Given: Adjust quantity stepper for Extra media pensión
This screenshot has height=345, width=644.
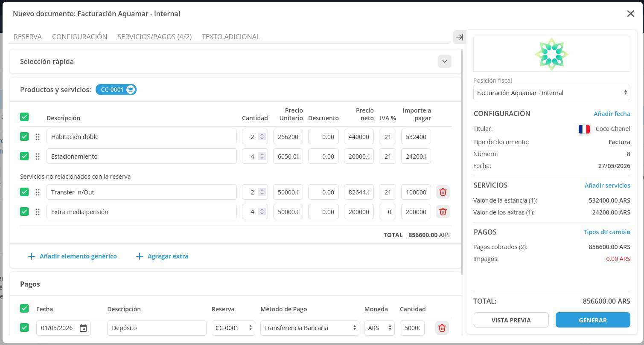Looking at the screenshot, I should point(262,212).
